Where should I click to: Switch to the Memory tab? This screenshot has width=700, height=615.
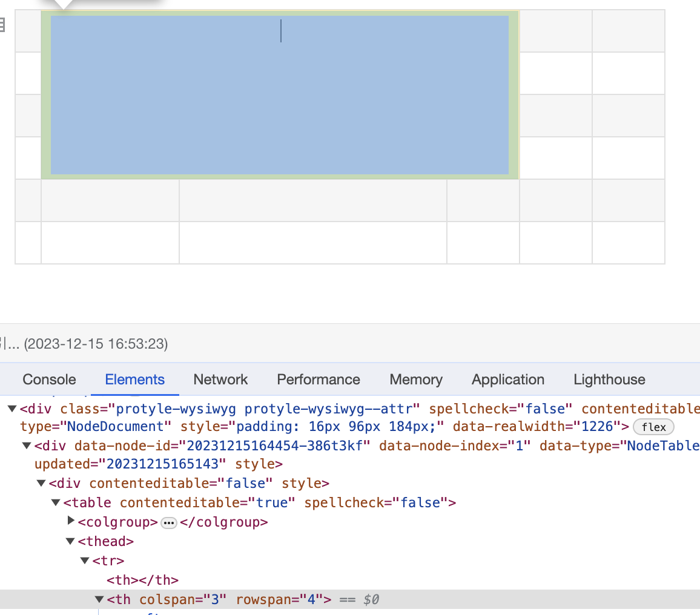416,380
